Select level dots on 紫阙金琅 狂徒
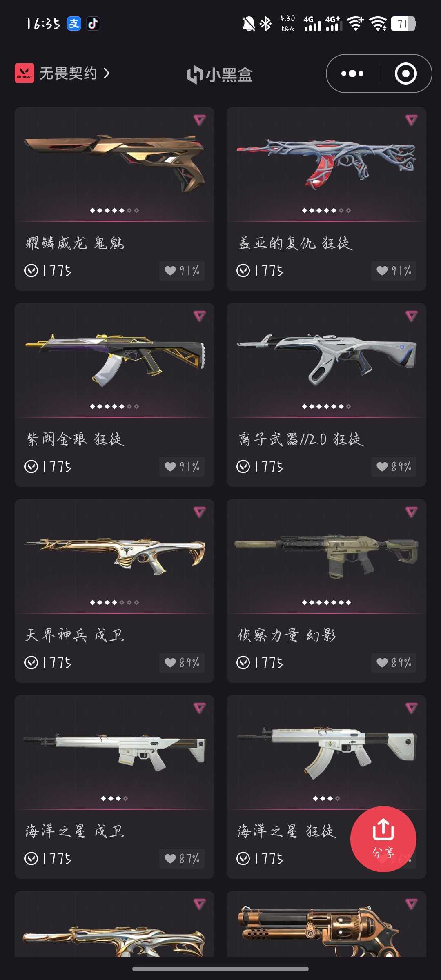The width and height of the screenshot is (441, 980). click(x=114, y=406)
